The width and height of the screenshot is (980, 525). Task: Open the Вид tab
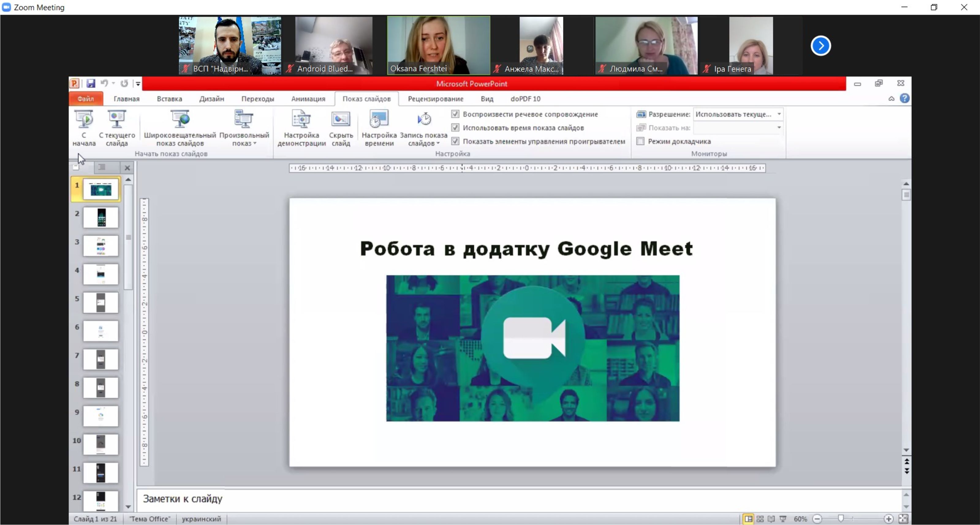486,99
